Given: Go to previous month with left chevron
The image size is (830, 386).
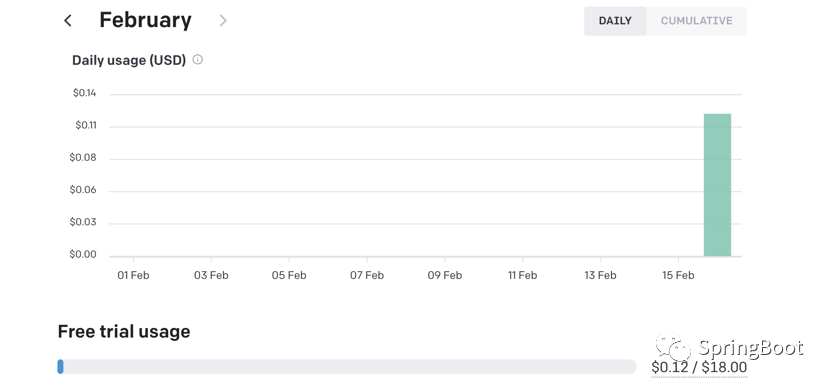Looking at the screenshot, I should coord(68,21).
